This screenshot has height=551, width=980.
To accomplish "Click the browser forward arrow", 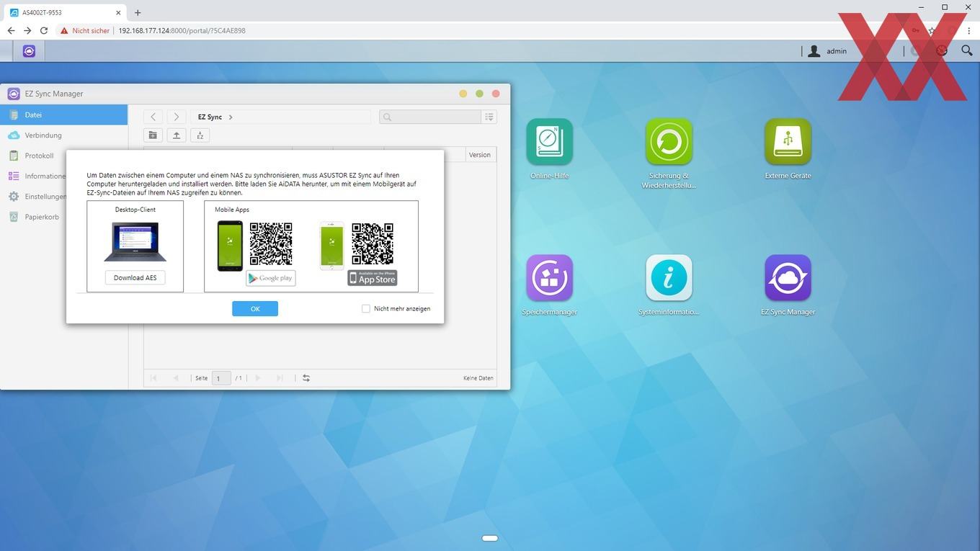I will (x=27, y=30).
